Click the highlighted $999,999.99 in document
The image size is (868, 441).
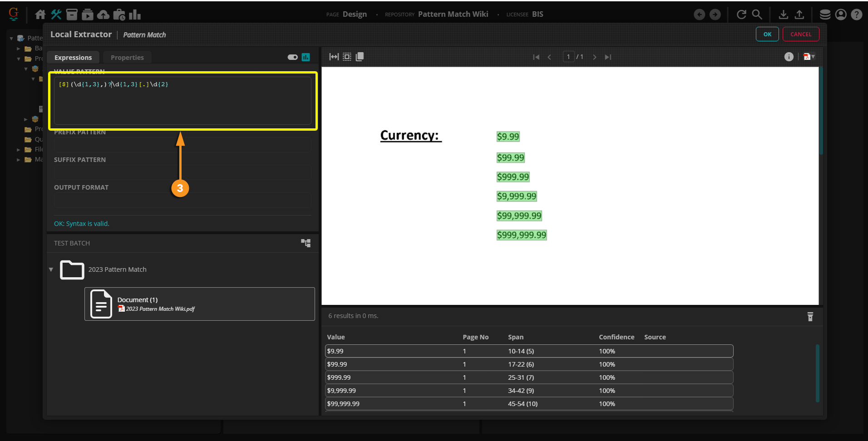(x=522, y=235)
